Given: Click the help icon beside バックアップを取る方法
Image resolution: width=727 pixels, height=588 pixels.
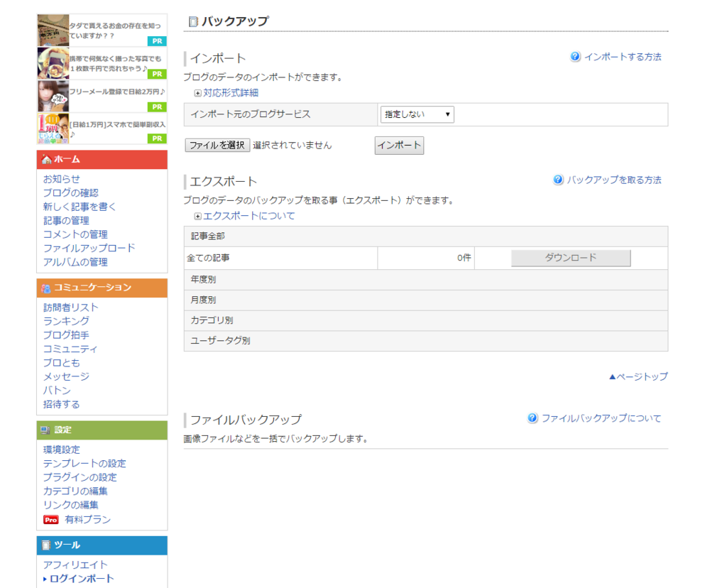Looking at the screenshot, I should (x=558, y=180).
